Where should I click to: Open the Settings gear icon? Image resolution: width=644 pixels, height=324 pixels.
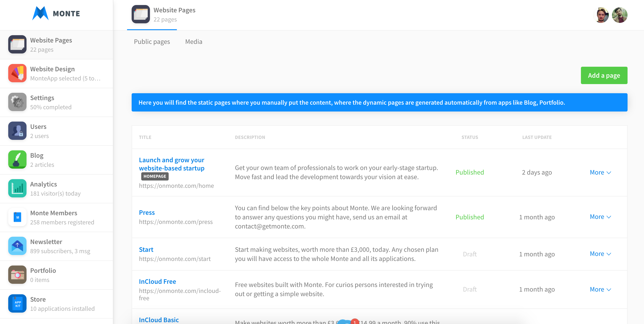point(17,102)
